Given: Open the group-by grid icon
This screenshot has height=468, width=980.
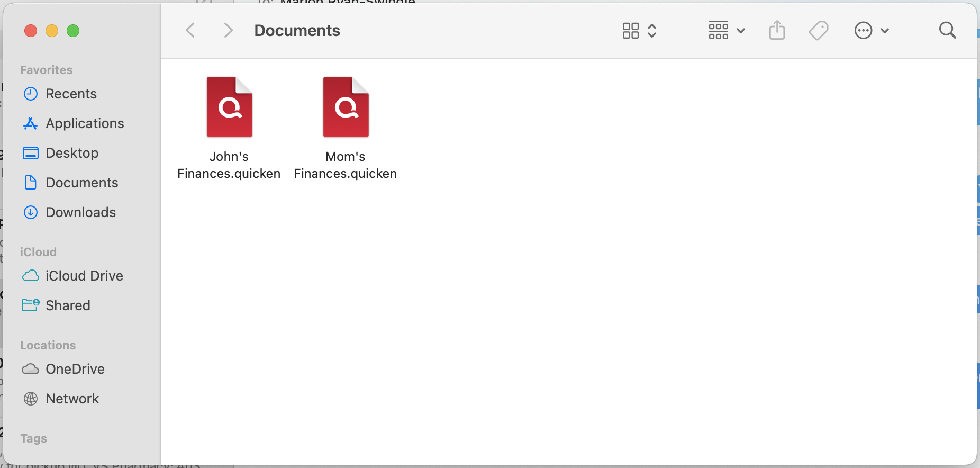Looking at the screenshot, I should (x=719, y=31).
